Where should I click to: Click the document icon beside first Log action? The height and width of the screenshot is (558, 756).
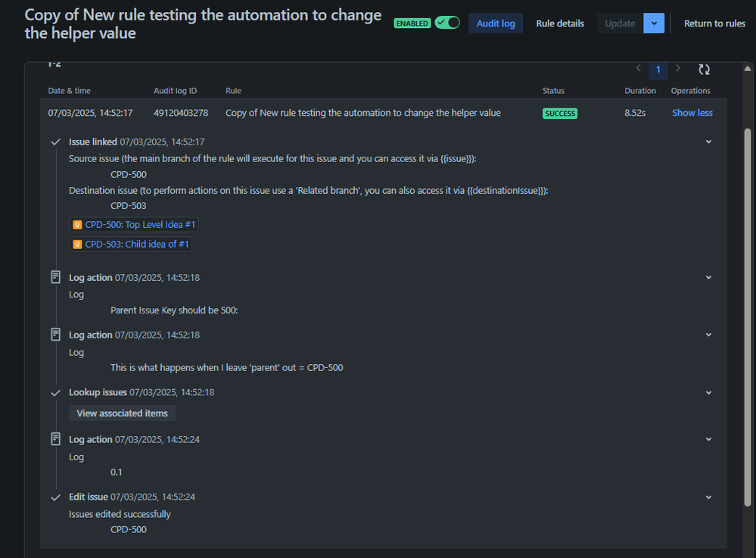tap(55, 276)
